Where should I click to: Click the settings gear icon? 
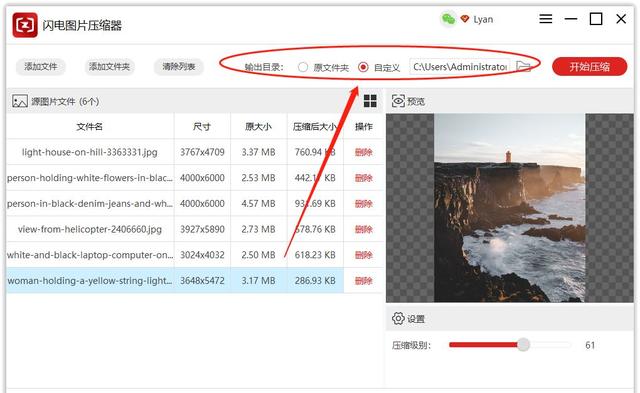(x=398, y=318)
